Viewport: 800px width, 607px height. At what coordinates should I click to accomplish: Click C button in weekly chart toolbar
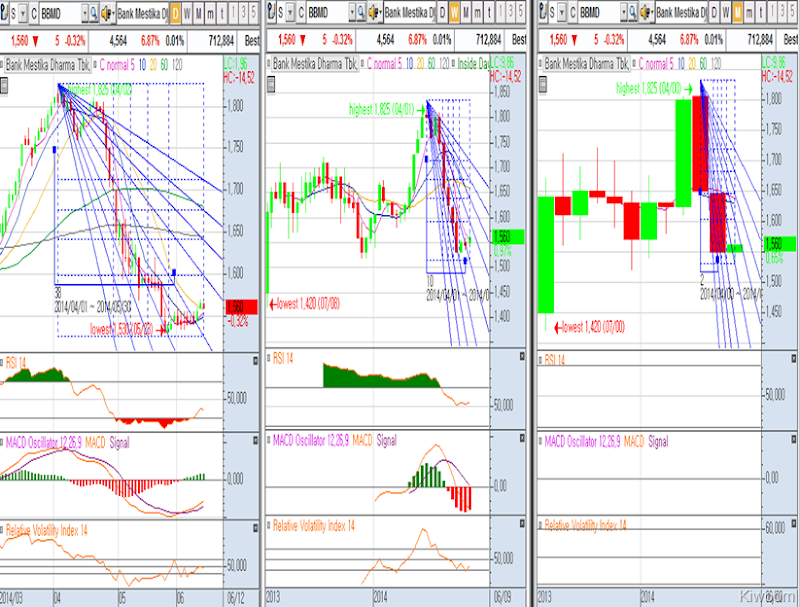pyautogui.click(x=301, y=13)
